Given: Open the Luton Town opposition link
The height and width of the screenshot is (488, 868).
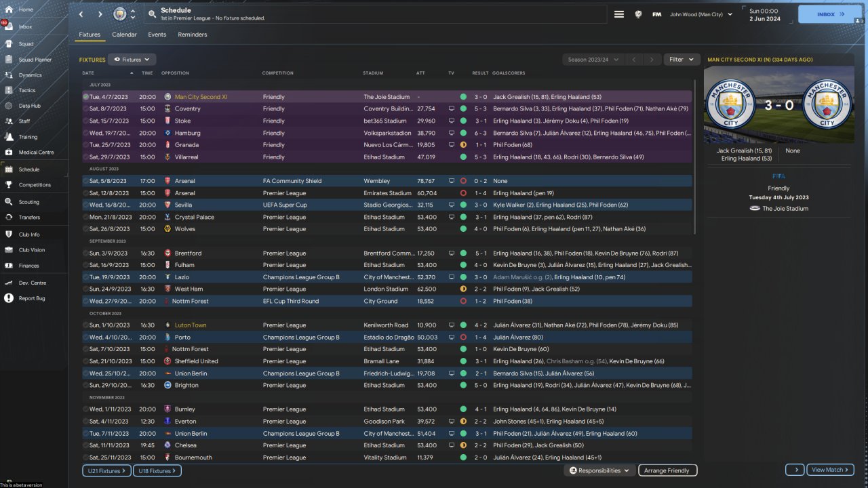Looking at the screenshot, I should 191,325.
